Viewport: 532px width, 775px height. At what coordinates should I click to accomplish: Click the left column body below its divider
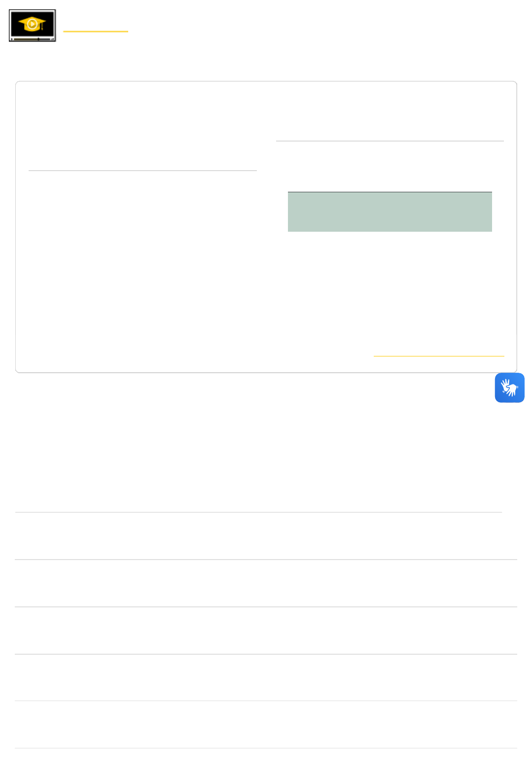click(142, 247)
